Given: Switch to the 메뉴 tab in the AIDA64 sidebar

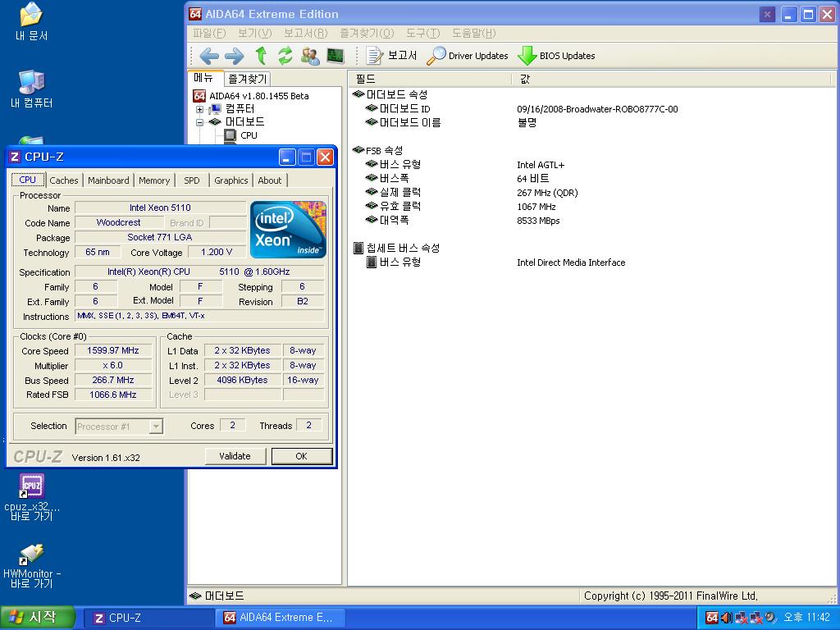Looking at the screenshot, I should pos(203,78).
